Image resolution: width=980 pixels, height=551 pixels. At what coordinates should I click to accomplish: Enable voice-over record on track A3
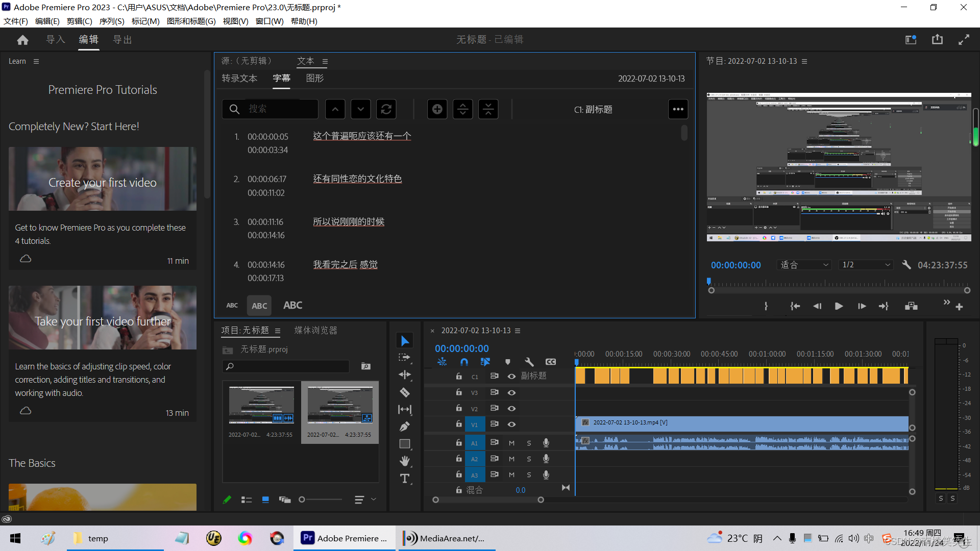click(546, 475)
